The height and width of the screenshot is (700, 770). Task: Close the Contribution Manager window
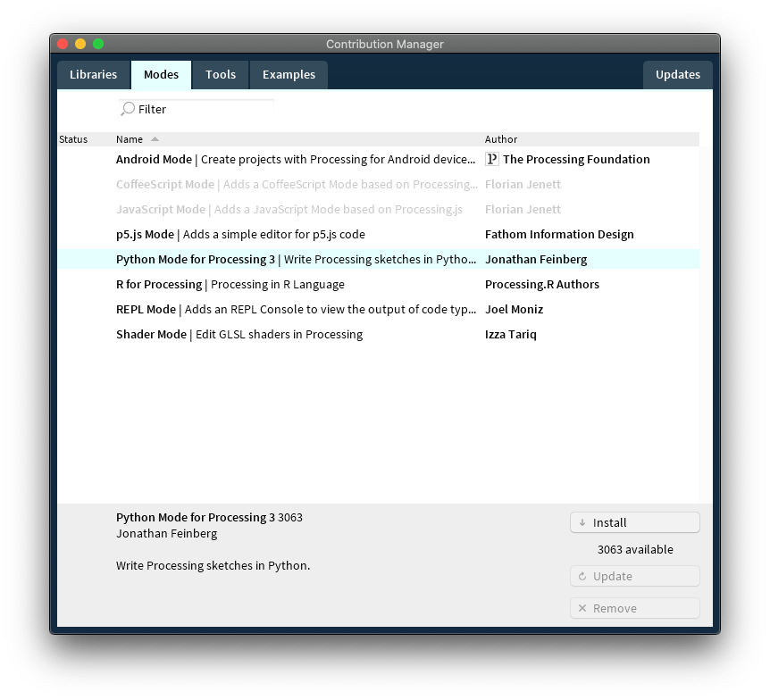click(x=63, y=44)
